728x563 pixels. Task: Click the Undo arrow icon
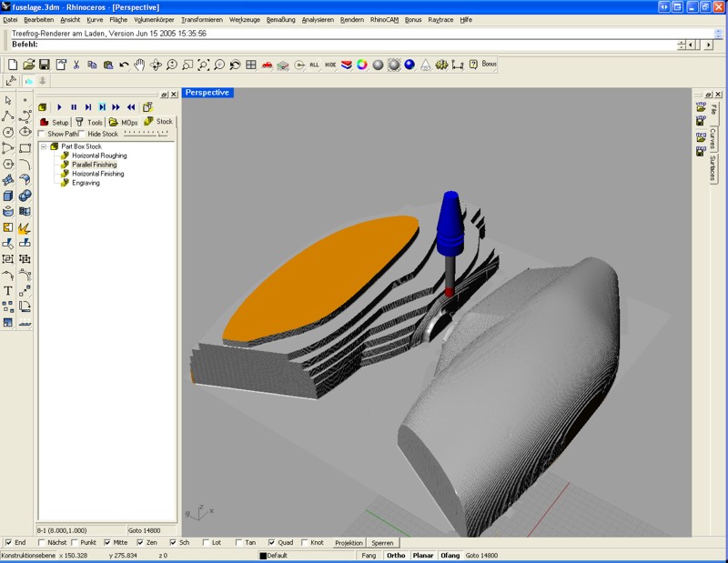tap(124, 65)
